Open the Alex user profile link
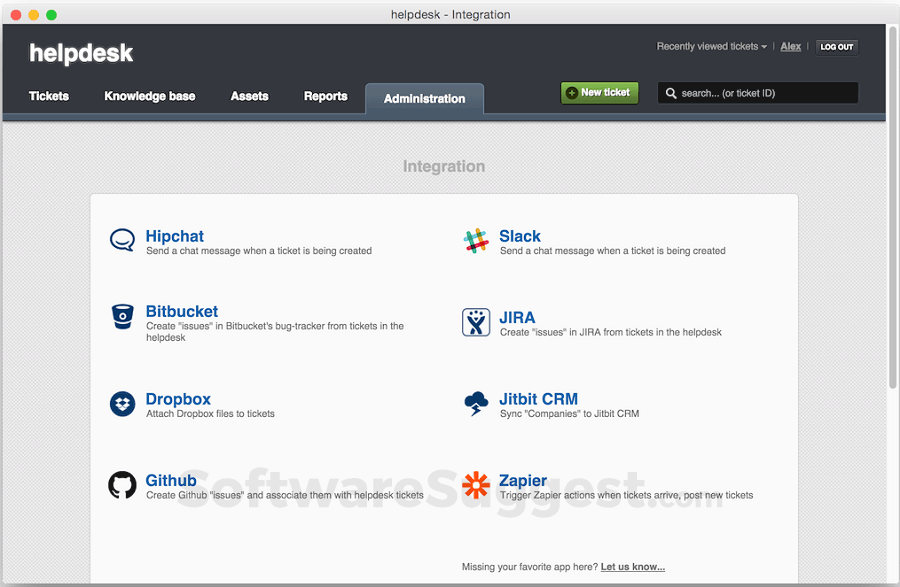900x587 pixels. click(x=790, y=46)
